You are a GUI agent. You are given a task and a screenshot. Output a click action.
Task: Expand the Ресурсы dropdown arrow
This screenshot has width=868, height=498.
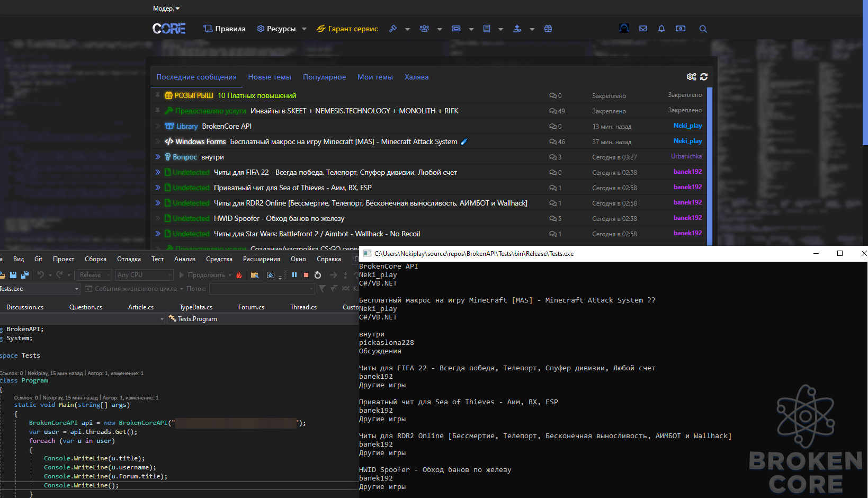point(304,29)
